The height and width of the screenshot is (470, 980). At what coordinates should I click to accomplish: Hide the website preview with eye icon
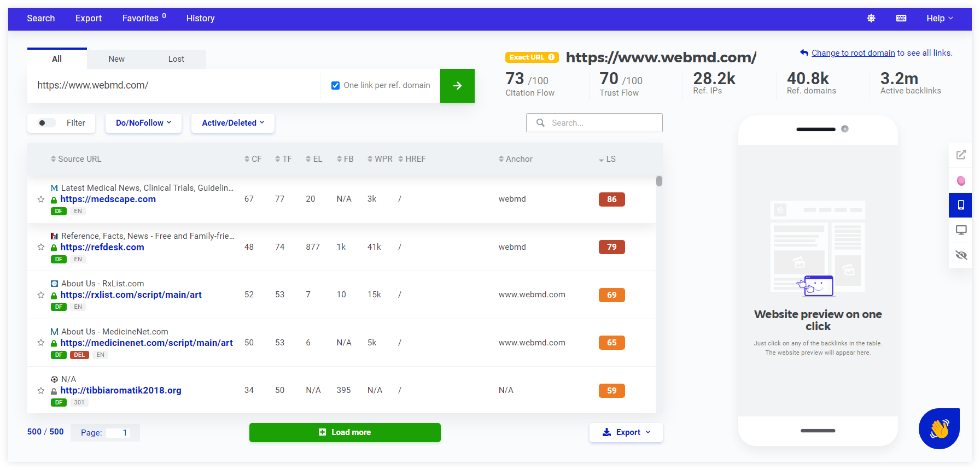coord(961,255)
